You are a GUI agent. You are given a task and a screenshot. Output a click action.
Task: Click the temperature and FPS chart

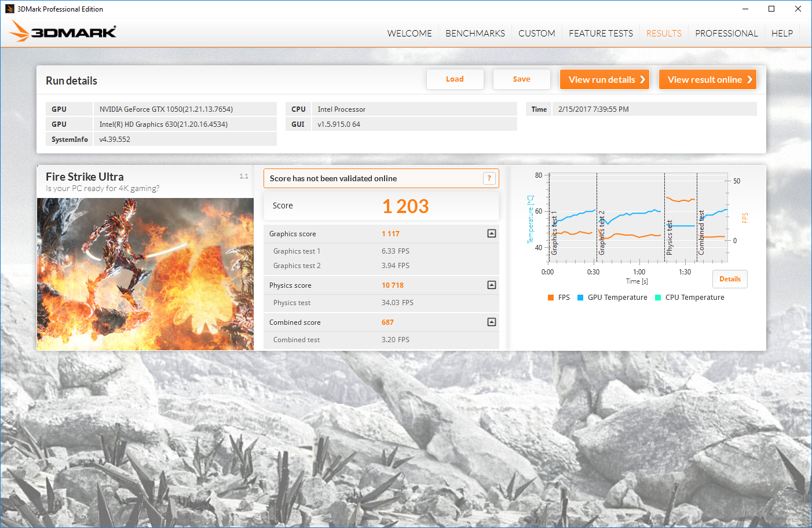pyautogui.click(x=637, y=217)
